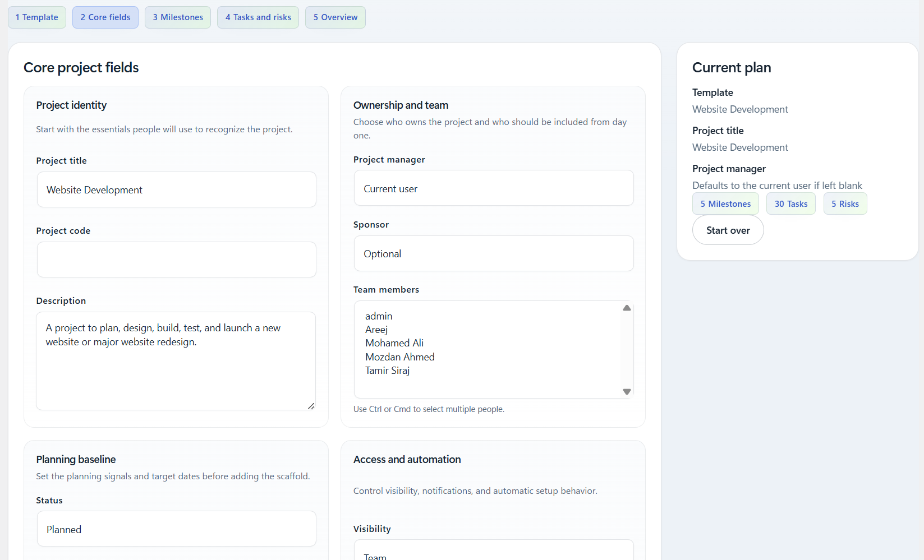Focus the empty Project code field
This screenshot has height=560, width=924.
[x=177, y=260]
